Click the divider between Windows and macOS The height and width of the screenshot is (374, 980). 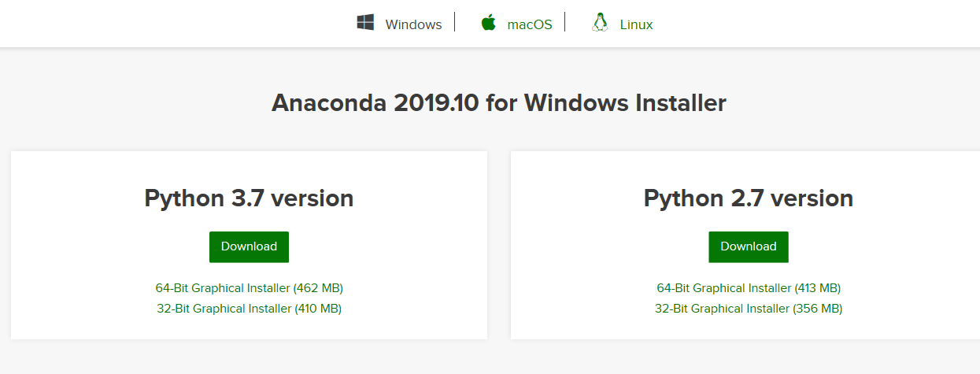click(455, 22)
